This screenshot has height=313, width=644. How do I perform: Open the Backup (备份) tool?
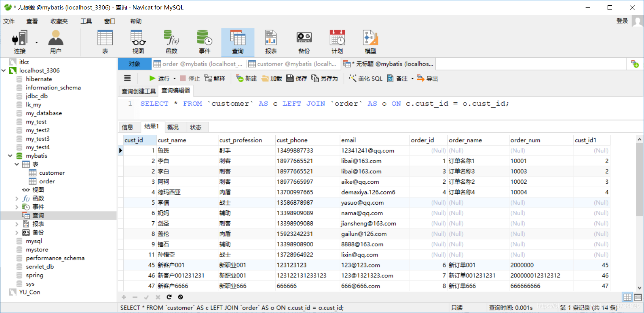coord(304,42)
